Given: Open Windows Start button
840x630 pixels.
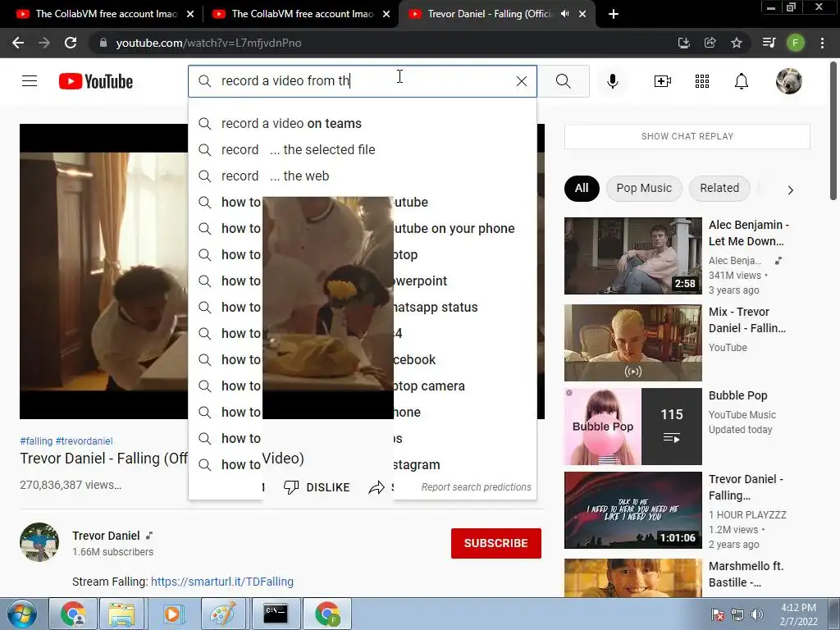Looking at the screenshot, I should pyautogui.click(x=21, y=614).
